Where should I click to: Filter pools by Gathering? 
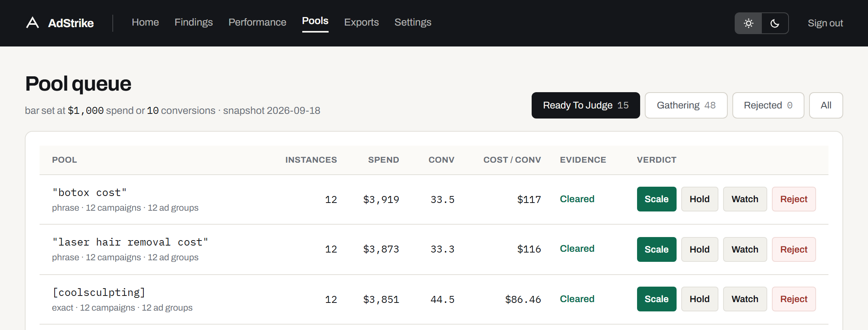686,105
